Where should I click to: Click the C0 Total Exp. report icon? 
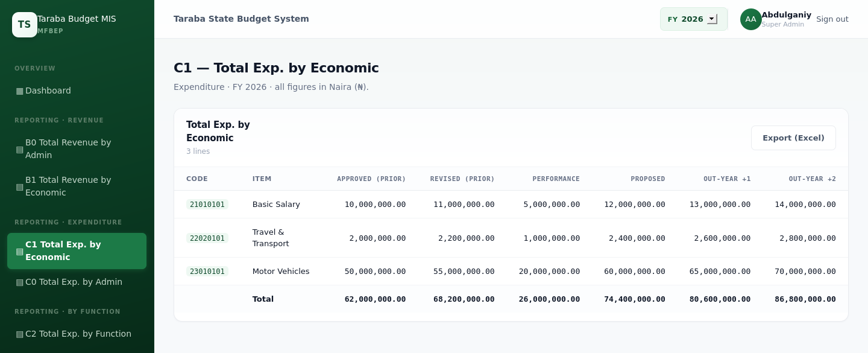pos(20,282)
